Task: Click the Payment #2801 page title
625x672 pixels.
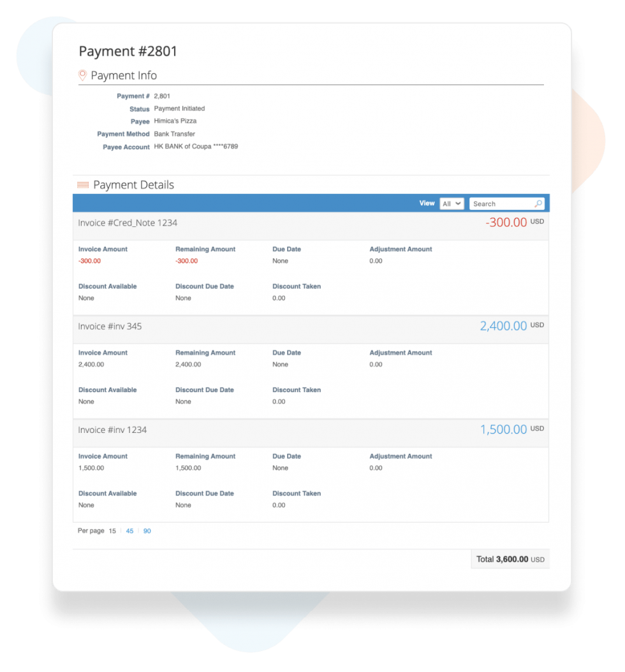Action: pos(128,51)
